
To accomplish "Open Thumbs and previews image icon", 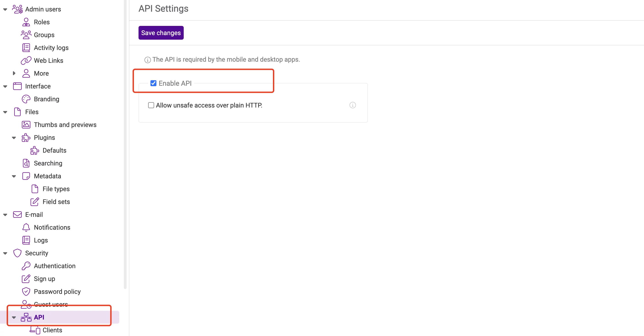I will coord(26,125).
